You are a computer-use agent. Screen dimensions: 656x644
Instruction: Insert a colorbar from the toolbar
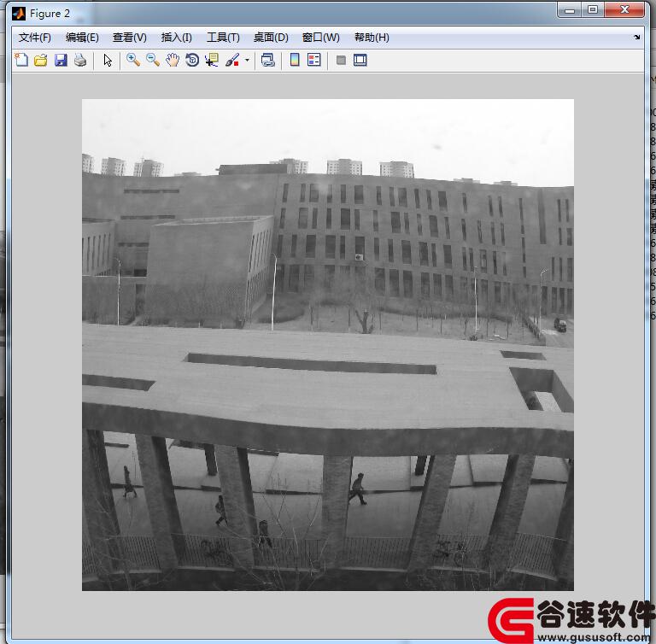point(295,61)
